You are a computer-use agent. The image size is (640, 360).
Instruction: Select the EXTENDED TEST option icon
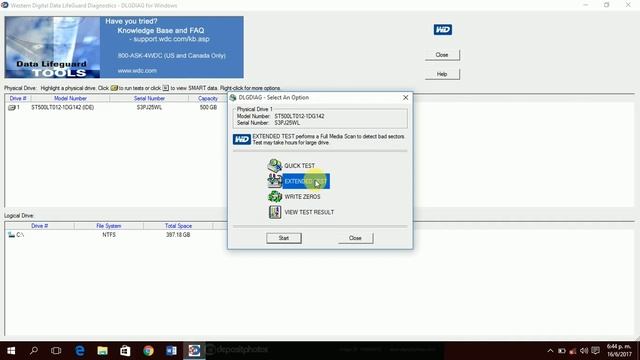(275, 181)
